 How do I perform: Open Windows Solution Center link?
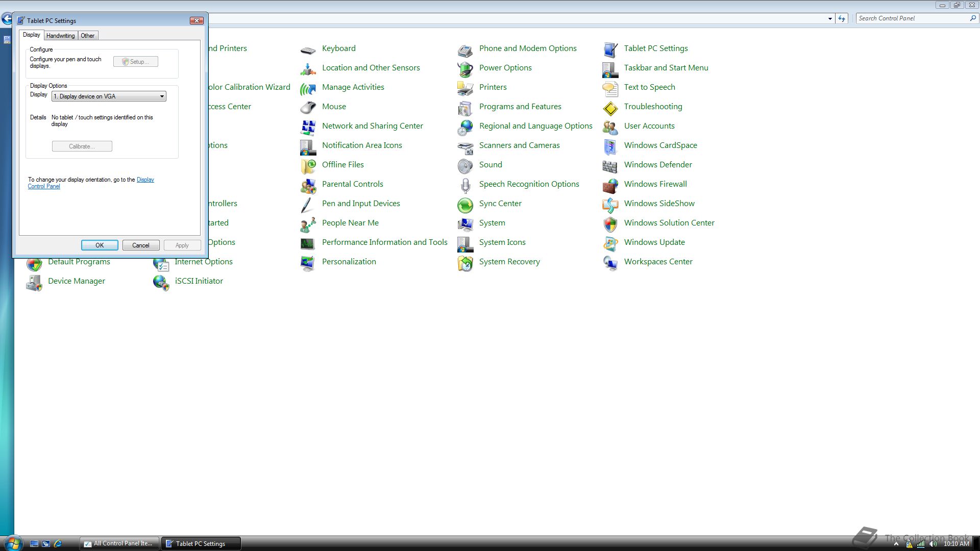click(669, 222)
